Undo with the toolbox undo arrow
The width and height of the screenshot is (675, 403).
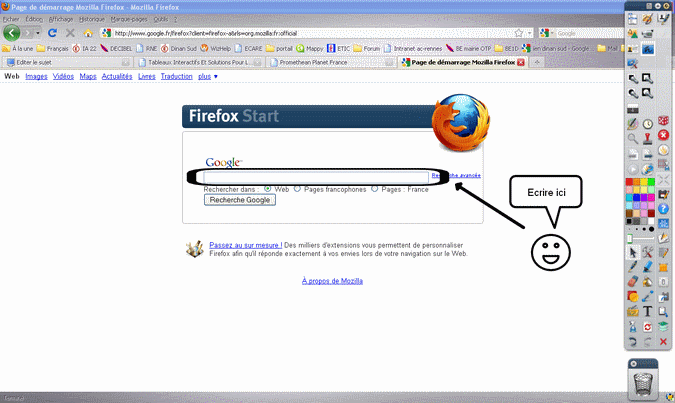[x=633, y=342]
